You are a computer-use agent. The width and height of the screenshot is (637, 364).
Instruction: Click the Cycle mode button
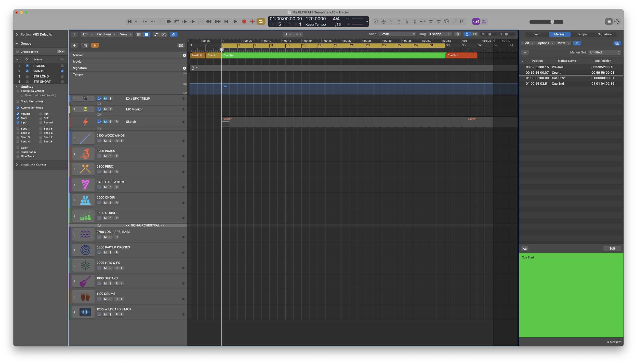coord(261,22)
